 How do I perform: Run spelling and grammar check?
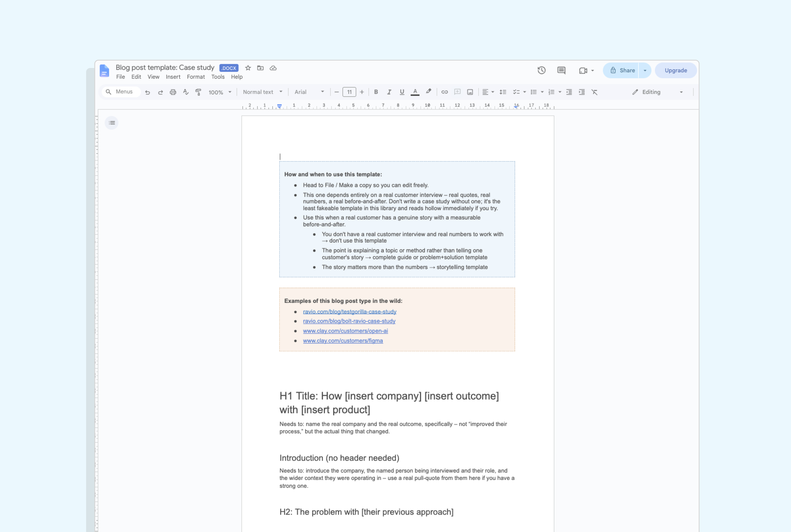point(185,92)
